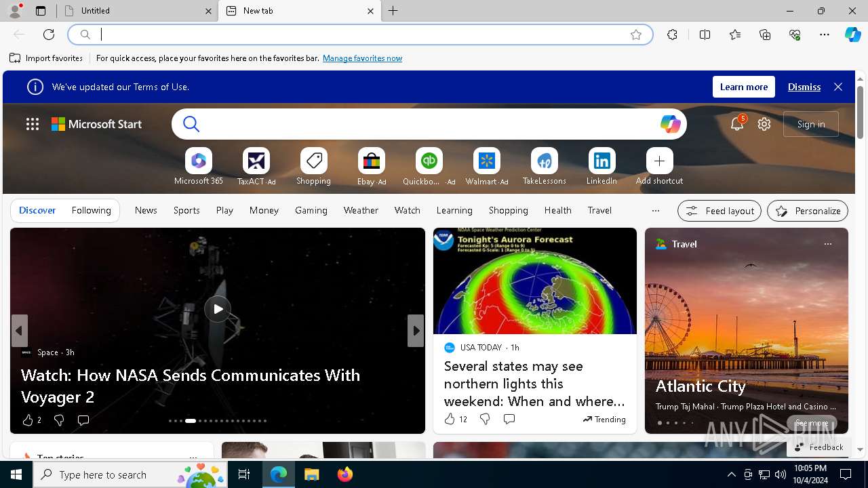Open the Weather category
868x488 pixels.
coord(361,211)
